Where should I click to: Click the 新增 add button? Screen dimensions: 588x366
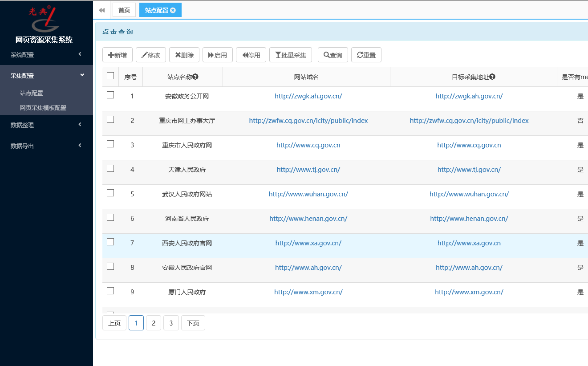(x=118, y=55)
